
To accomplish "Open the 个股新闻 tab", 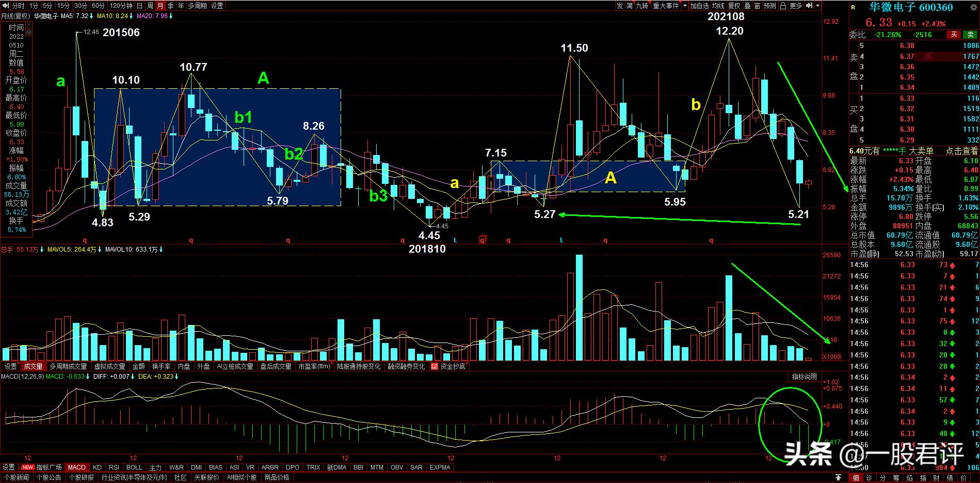I will pos(16,478).
